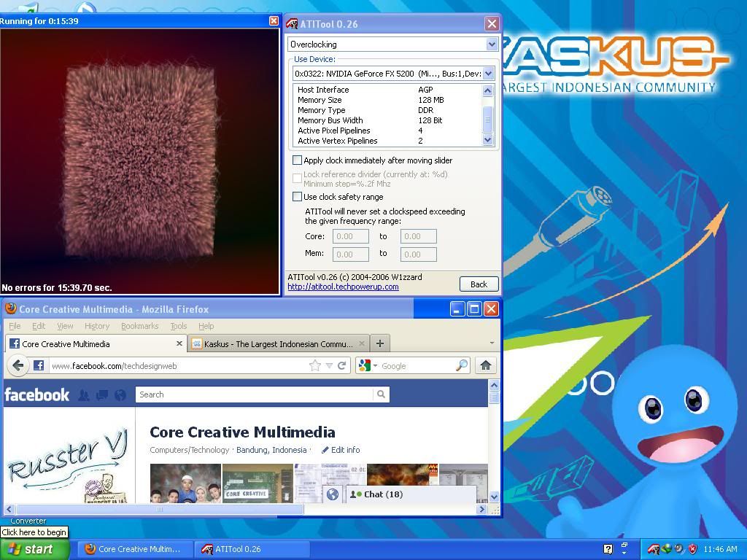Viewport: 747px width, 560px height.
Task: Click the help question mark taskbar icon
Action: click(608, 549)
